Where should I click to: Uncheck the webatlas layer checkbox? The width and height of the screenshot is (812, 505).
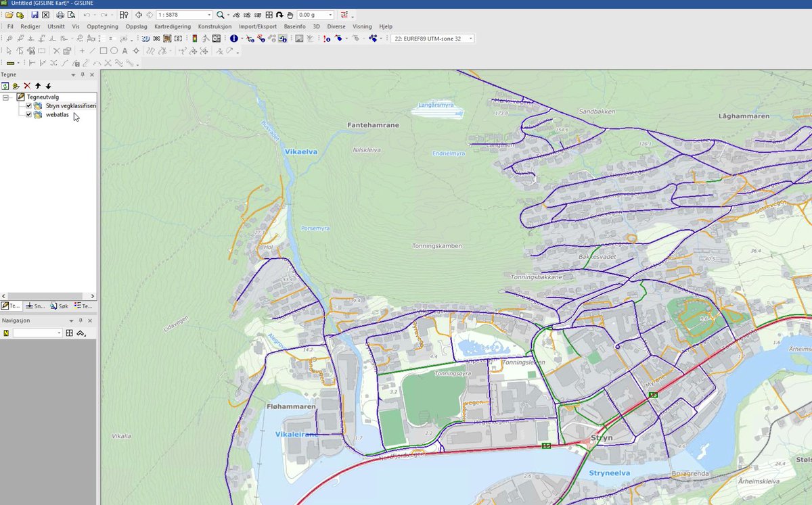coord(28,115)
